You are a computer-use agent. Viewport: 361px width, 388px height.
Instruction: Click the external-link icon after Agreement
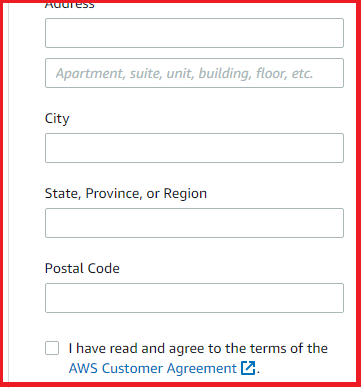point(248,368)
